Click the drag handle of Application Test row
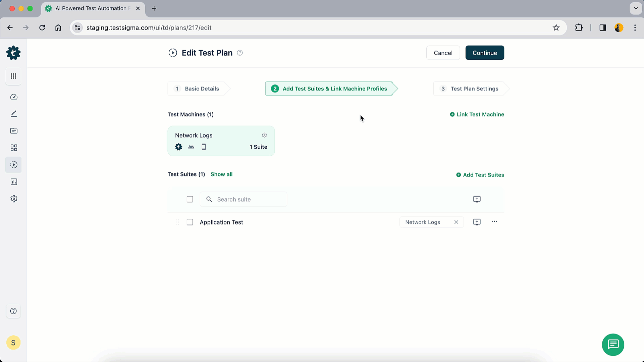Viewport: 644px width, 362px height. (177, 222)
